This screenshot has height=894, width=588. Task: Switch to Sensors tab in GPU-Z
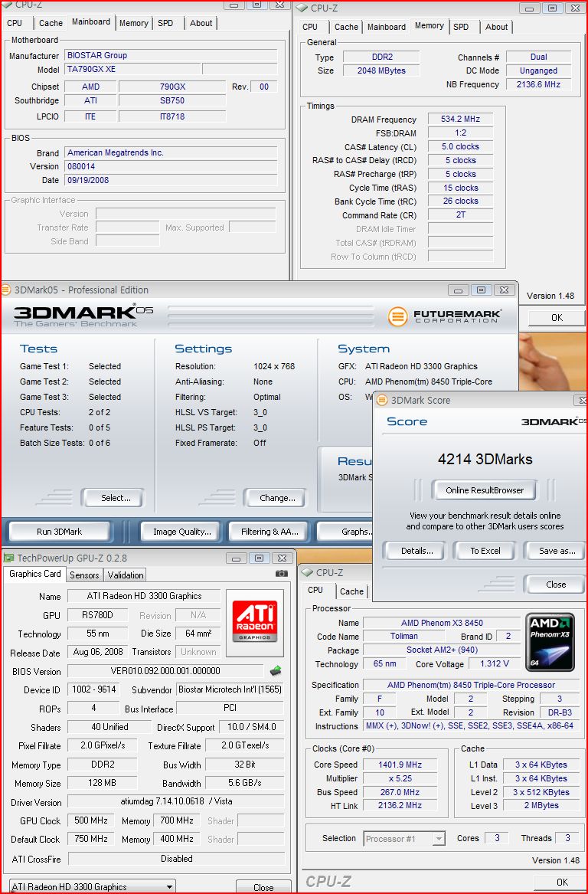click(x=84, y=575)
